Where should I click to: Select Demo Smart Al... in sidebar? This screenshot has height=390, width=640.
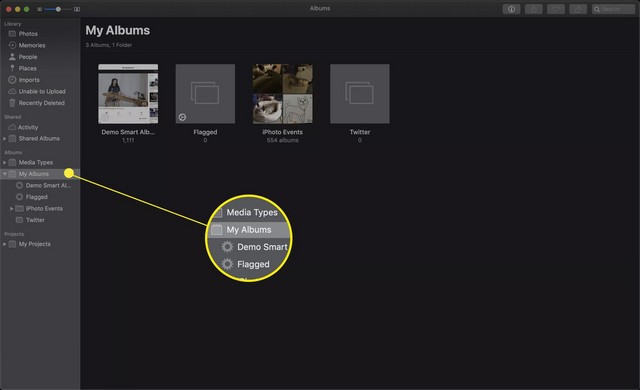point(40,186)
